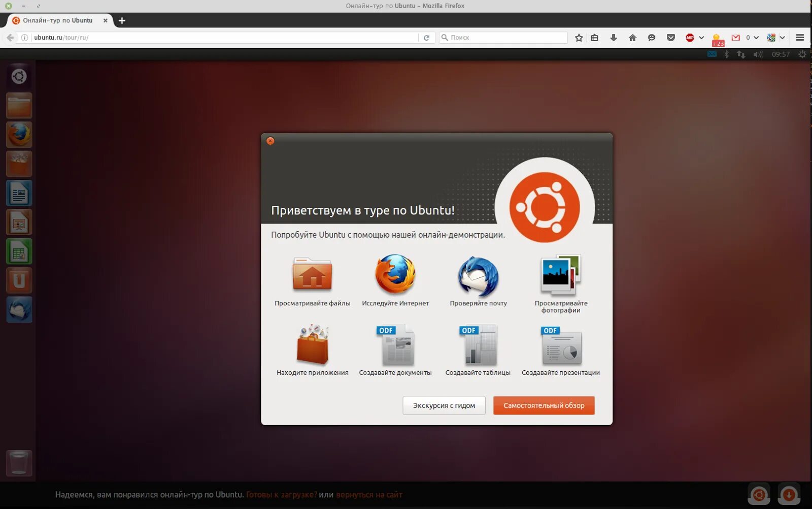Image resolution: width=812 pixels, height=509 pixels.
Task: Open the Trash at the launcher bottom
Action: tap(19, 463)
